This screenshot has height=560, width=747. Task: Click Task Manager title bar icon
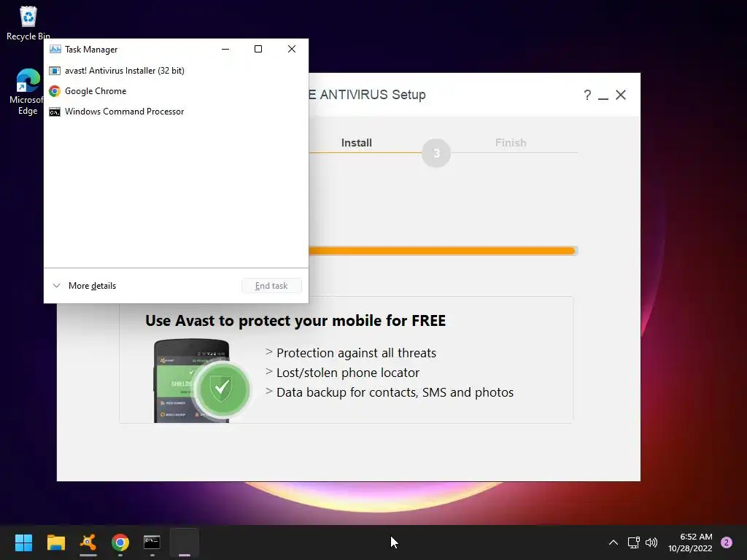(x=55, y=49)
